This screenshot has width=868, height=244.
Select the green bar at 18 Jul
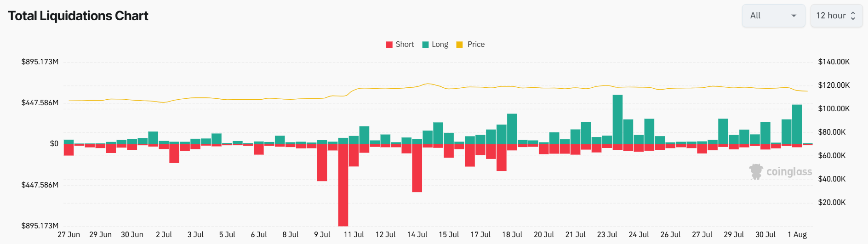512,129
